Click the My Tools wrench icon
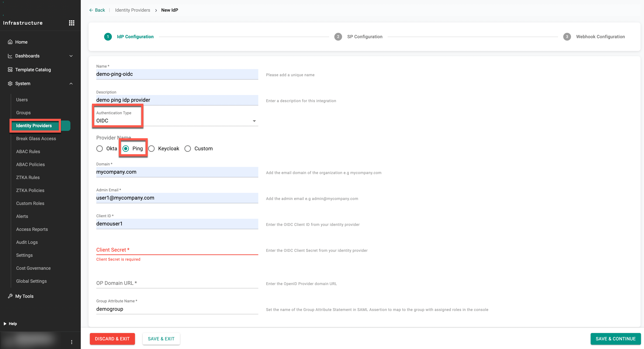The width and height of the screenshot is (644, 349). click(x=10, y=296)
